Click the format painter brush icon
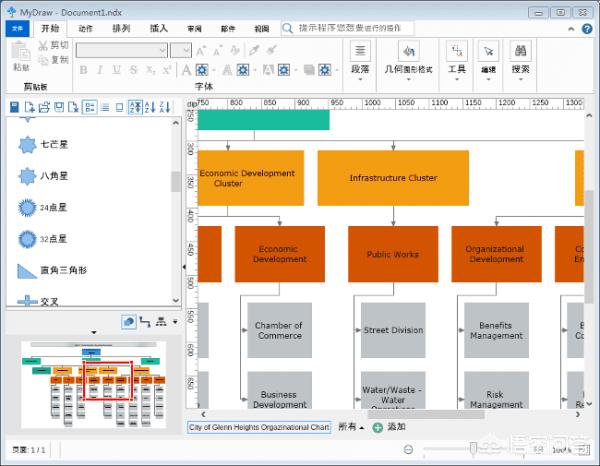 (x=271, y=51)
